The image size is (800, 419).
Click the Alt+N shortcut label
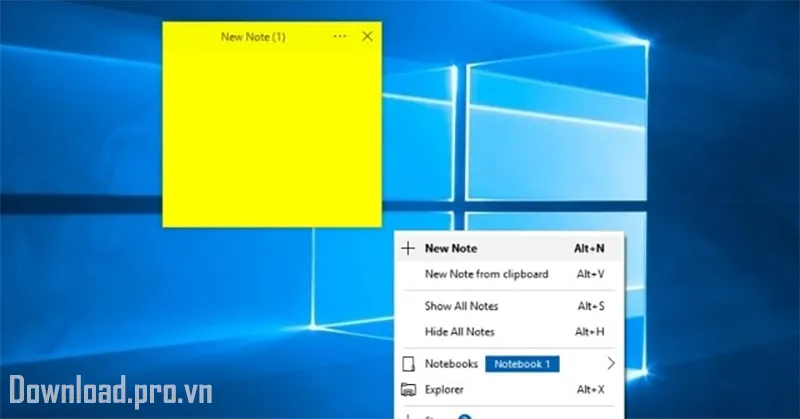coord(589,249)
